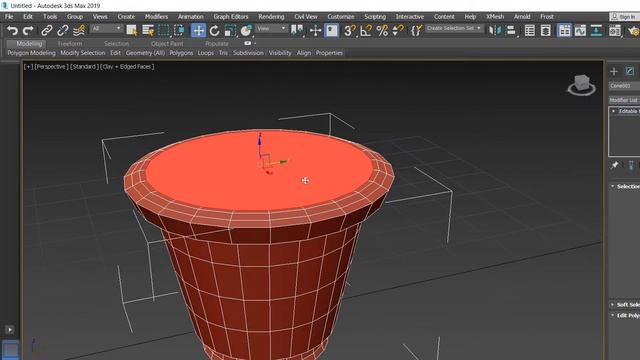Choose Select Object tool
640x360 pixels.
pyautogui.click(x=132, y=31)
